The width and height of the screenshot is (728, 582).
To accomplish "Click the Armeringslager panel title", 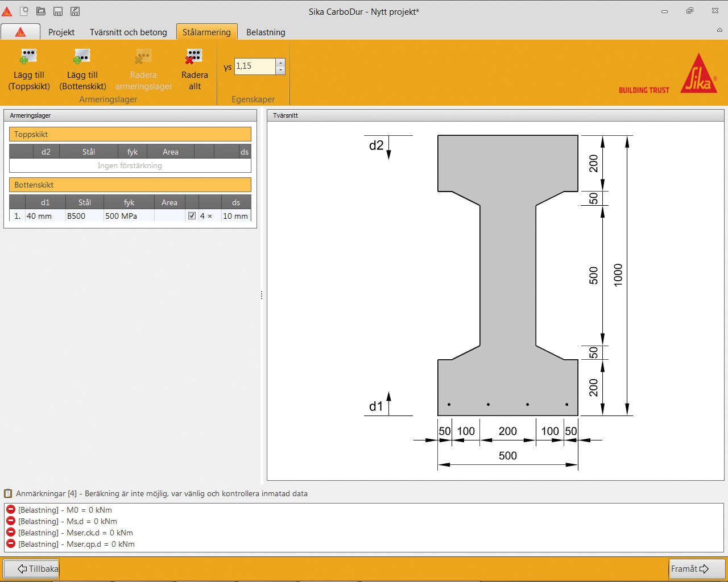I will coord(30,115).
